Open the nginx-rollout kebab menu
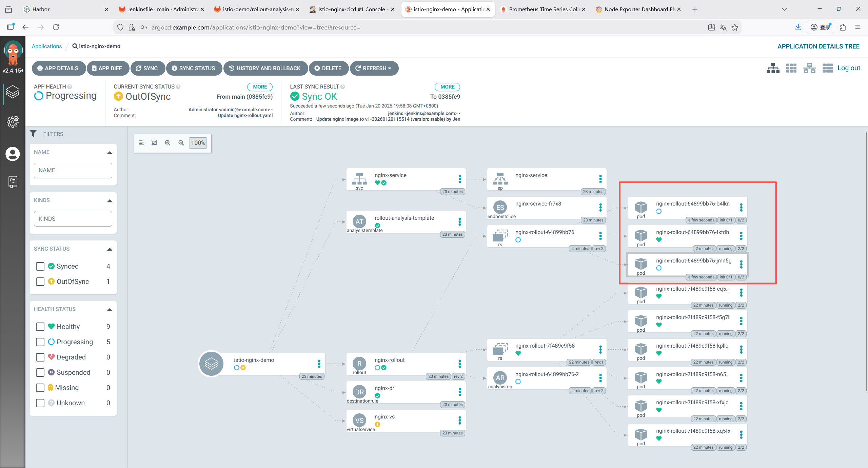868x468 pixels. pyautogui.click(x=460, y=364)
